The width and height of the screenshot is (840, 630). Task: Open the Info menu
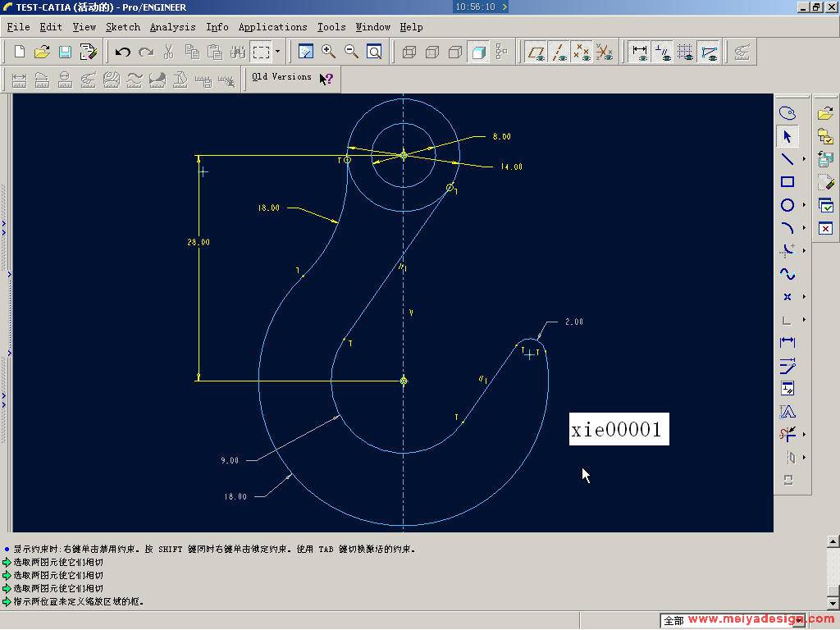[217, 27]
